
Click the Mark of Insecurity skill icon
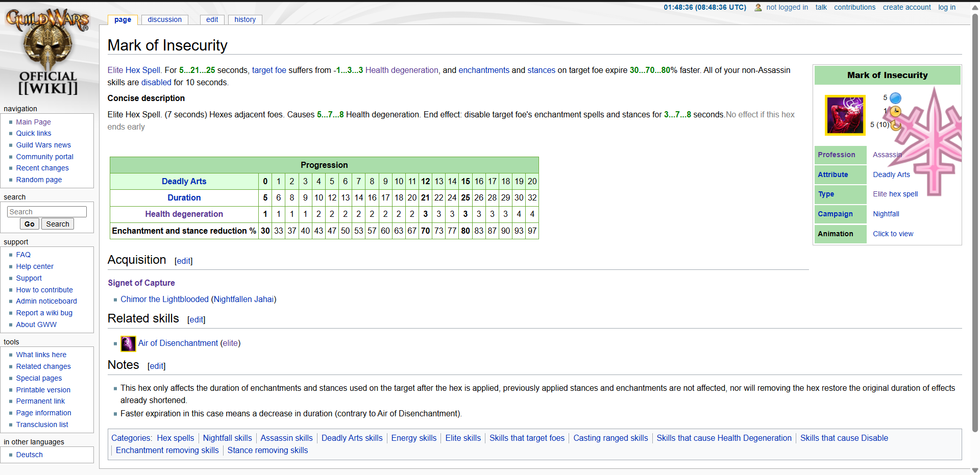click(x=845, y=115)
